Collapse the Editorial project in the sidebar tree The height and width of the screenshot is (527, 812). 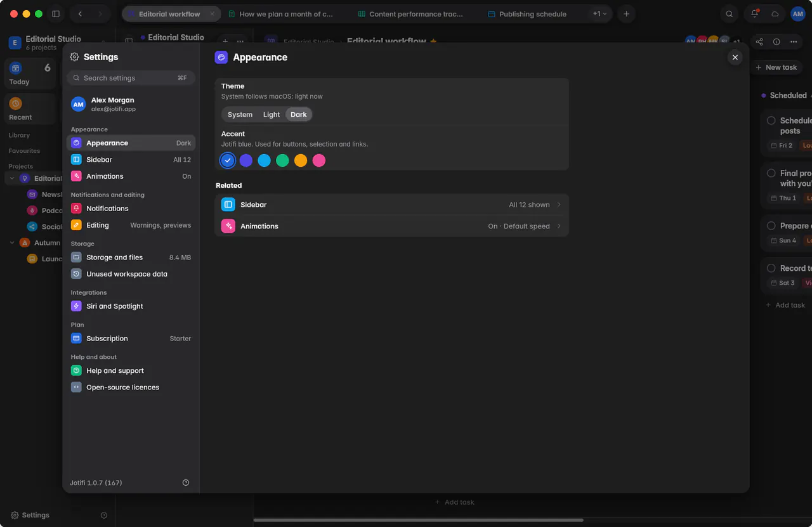click(12, 179)
